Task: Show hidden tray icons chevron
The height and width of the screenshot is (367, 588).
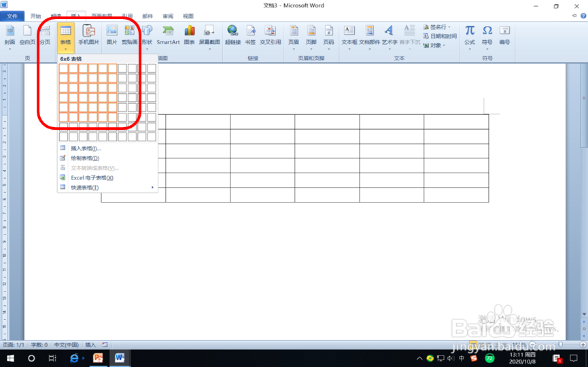Action: 419,358
